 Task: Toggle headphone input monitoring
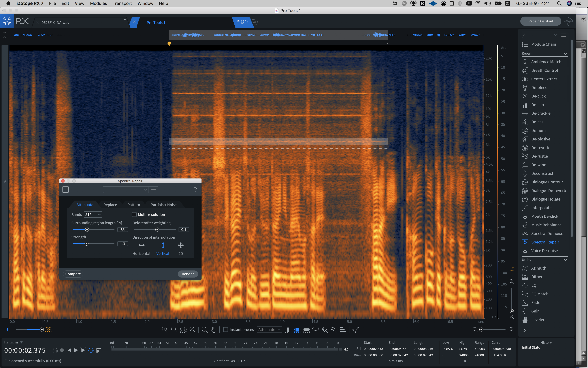(x=55, y=350)
